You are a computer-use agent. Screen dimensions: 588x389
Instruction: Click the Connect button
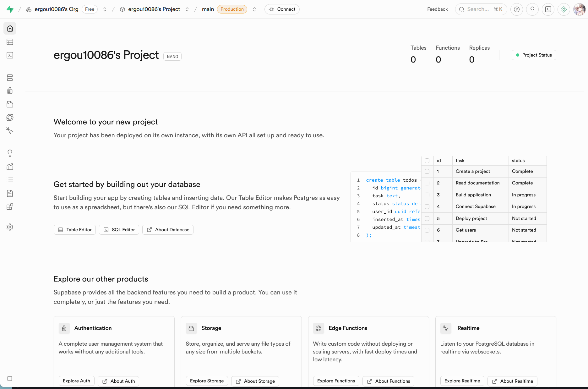282,9
